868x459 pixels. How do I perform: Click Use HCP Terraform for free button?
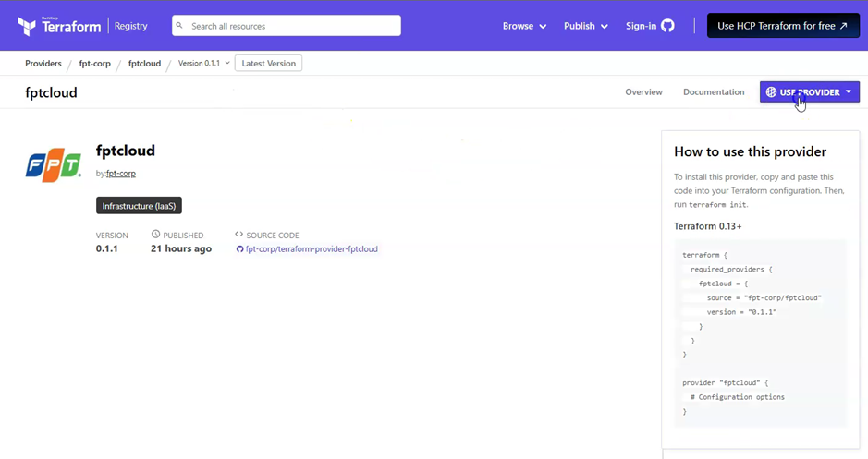tap(782, 26)
